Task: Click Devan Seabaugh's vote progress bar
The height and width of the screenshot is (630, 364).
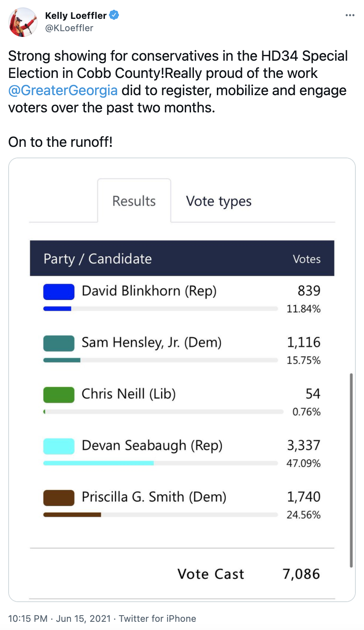Action: pos(160,463)
